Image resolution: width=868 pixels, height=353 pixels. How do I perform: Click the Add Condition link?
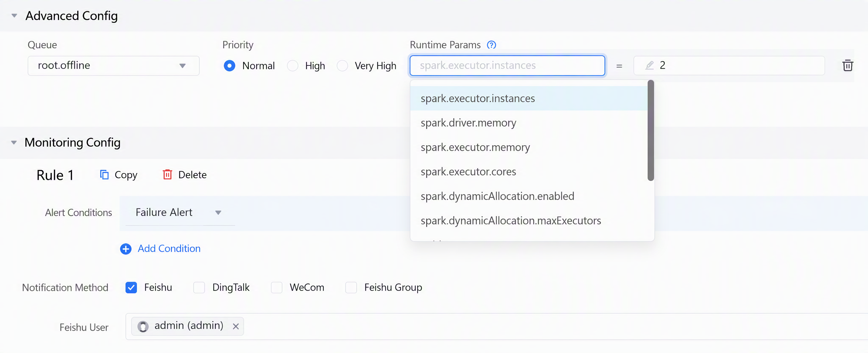coord(169,248)
